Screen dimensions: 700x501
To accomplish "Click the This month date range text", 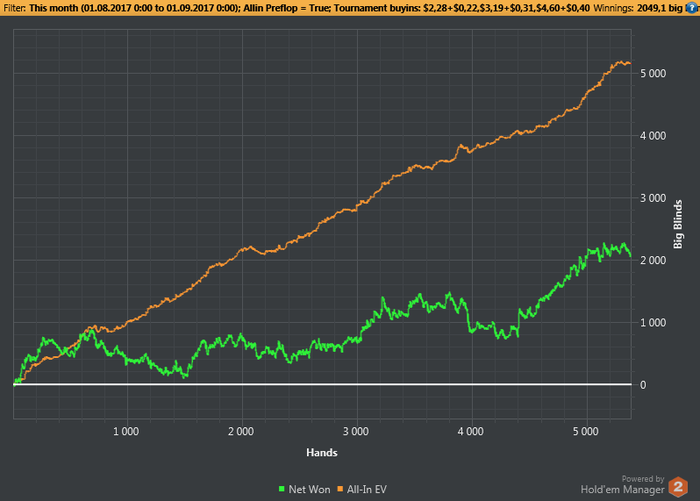I will 133,8.
